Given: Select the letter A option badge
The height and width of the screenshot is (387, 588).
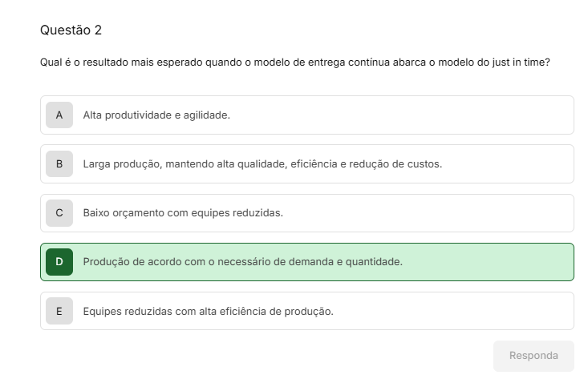Looking at the screenshot, I should tap(59, 115).
